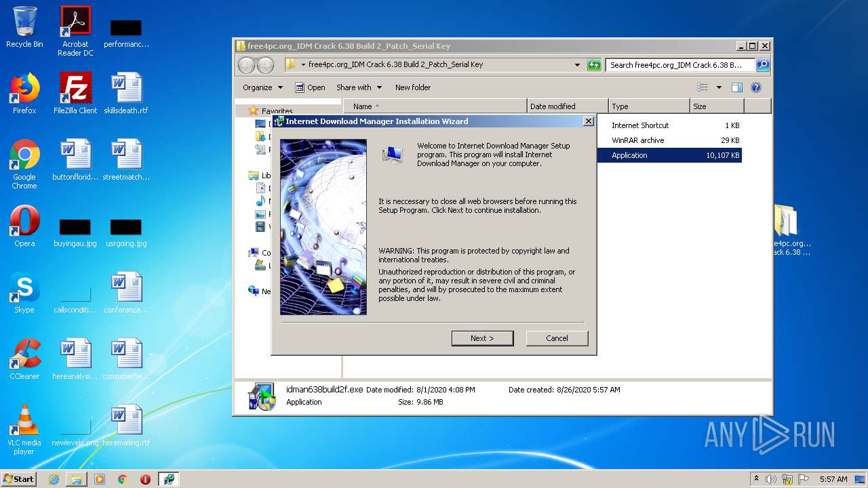Image resolution: width=868 pixels, height=488 pixels.
Task: Select the WinRAR archive file row
Action: [x=669, y=140]
